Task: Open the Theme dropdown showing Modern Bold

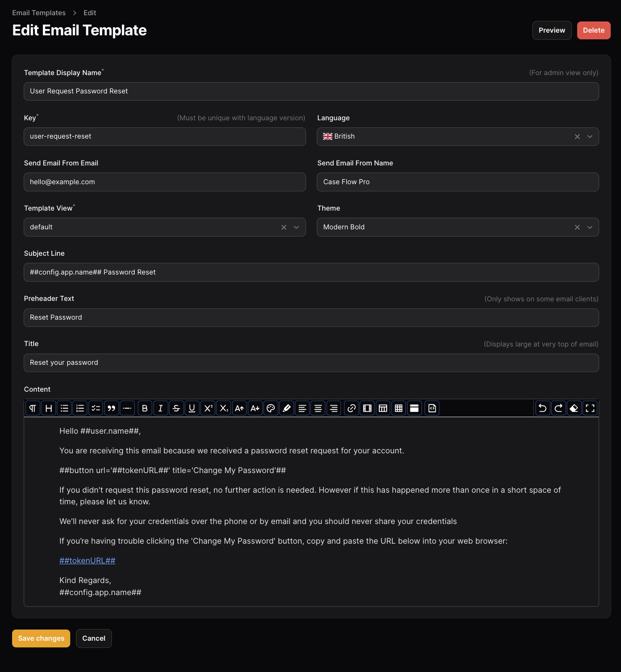Action: (x=590, y=227)
